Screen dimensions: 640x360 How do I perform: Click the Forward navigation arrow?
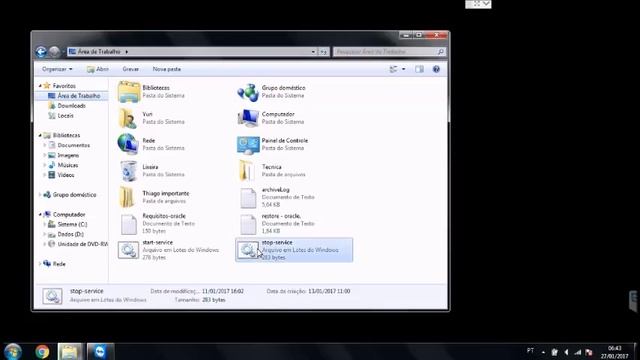point(54,52)
